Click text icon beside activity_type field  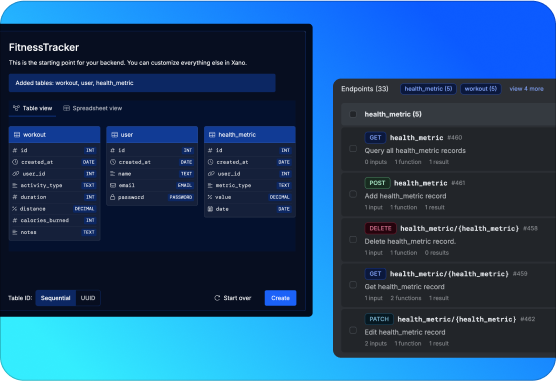click(x=15, y=186)
